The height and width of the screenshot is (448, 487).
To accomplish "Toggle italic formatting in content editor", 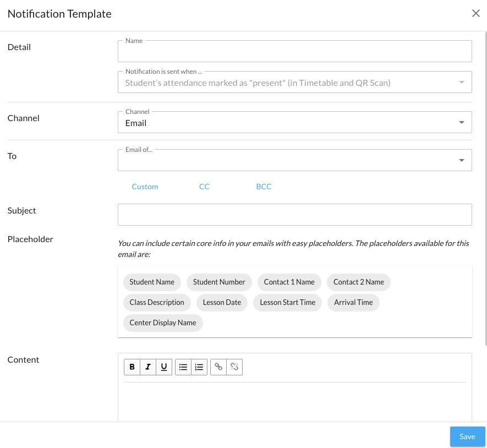I will [147, 367].
